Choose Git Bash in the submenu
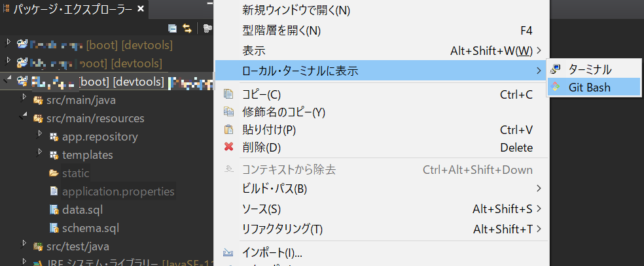This screenshot has width=644, height=266. point(594,87)
